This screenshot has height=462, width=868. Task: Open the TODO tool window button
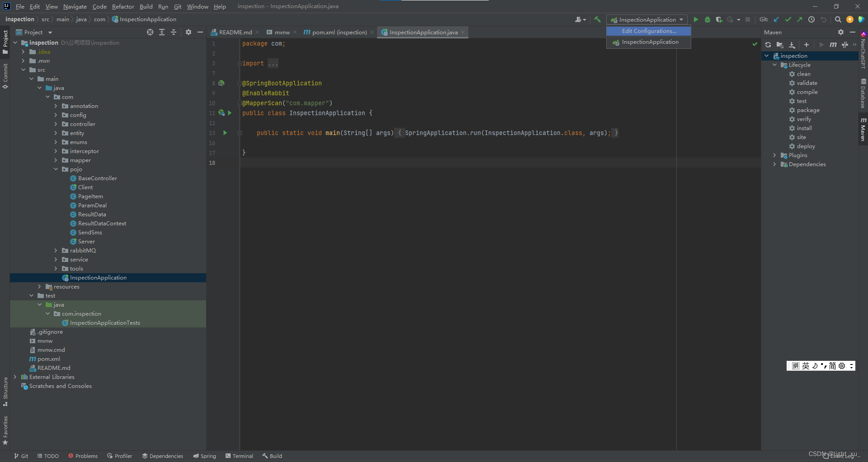(x=48, y=456)
